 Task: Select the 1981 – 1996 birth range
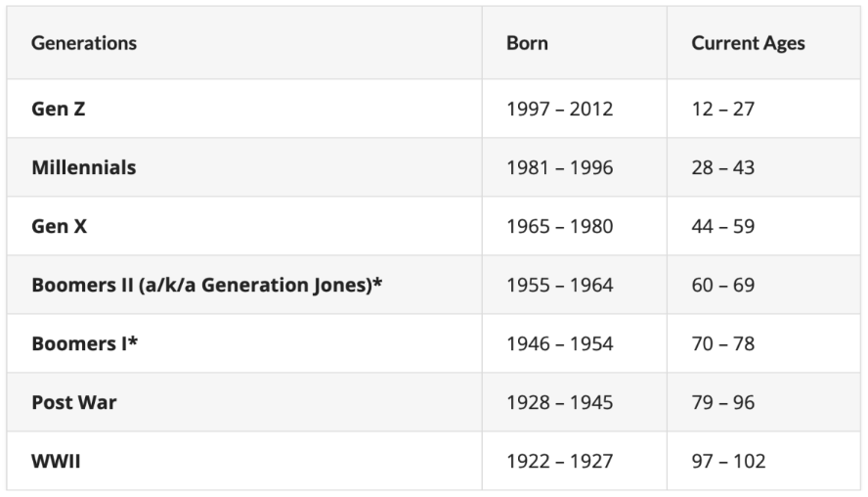[559, 167]
